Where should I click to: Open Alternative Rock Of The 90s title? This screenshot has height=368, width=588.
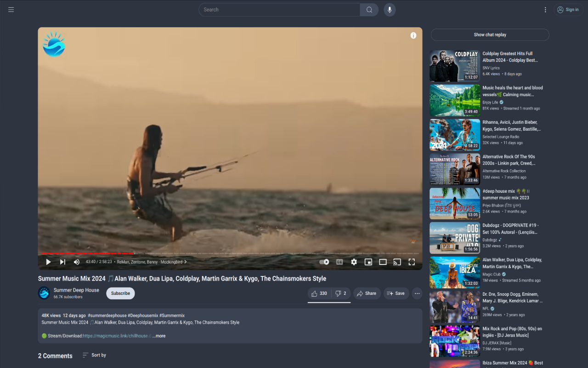pyautogui.click(x=509, y=160)
